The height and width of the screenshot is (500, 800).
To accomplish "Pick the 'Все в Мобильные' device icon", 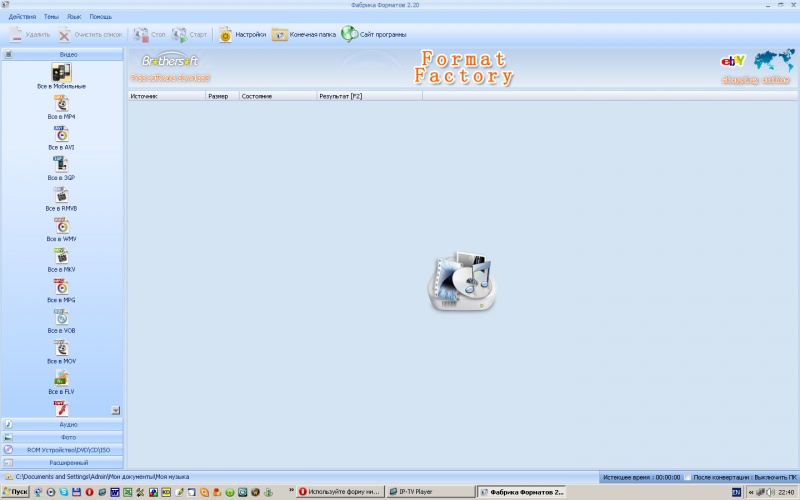I will [x=62, y=72].
